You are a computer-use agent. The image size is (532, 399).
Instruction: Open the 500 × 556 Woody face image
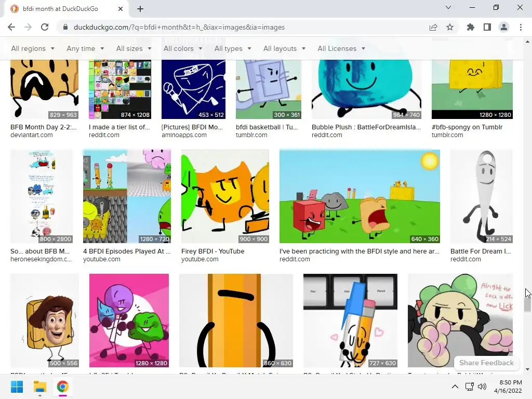pos(45,320)
